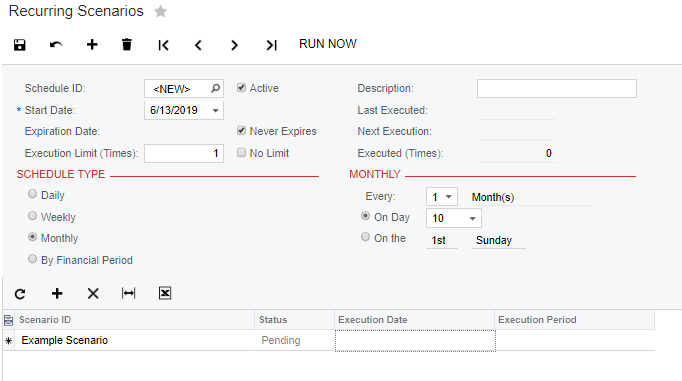Viewport: 682px width, 381px height.
Task: Go to last record icon
Action: (x=271, y=45)
